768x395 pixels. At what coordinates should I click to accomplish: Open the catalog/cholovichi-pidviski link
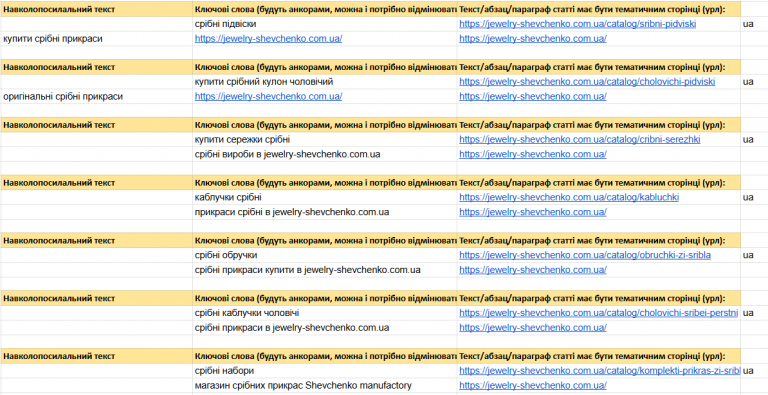[587, 82]
